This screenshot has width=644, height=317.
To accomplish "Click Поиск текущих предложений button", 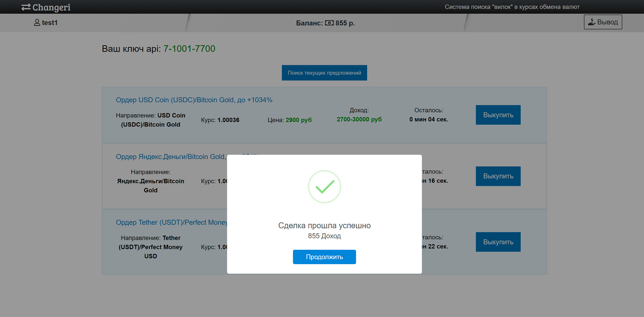I will [324, 73].
